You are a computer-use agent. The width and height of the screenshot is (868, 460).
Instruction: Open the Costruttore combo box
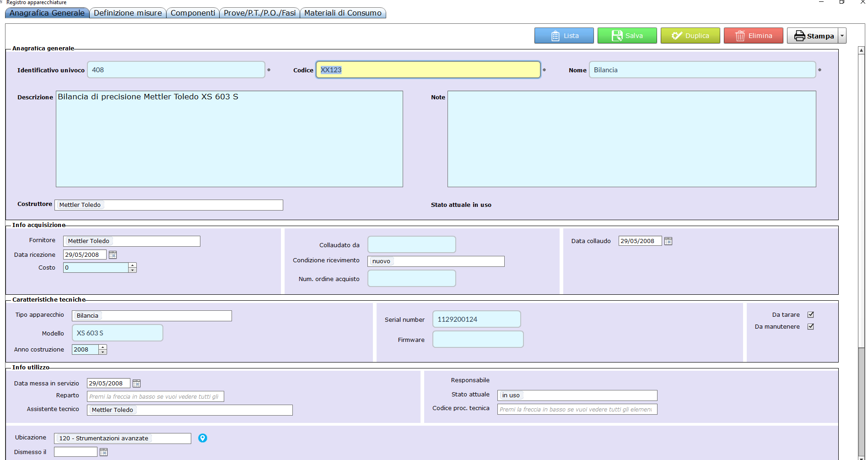168,205
